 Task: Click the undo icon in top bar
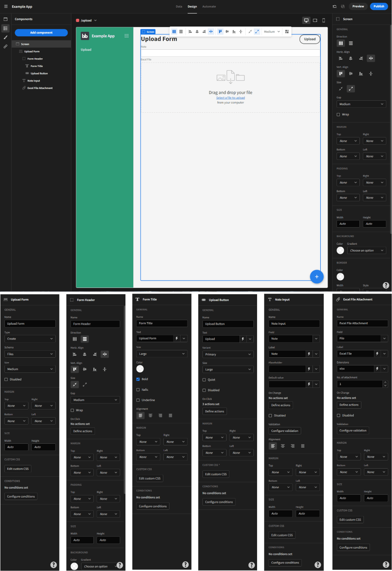pyautogui.click(x=335, y=7)
